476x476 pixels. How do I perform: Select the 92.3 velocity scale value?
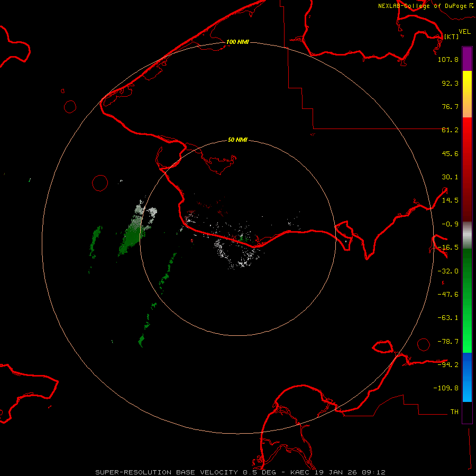[450, 83]
